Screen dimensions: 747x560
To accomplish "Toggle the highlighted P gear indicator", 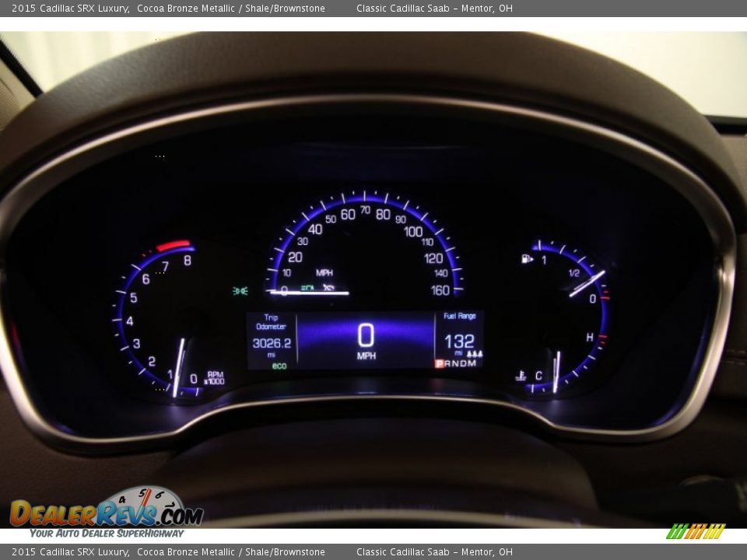I will (x=439, y=362).
